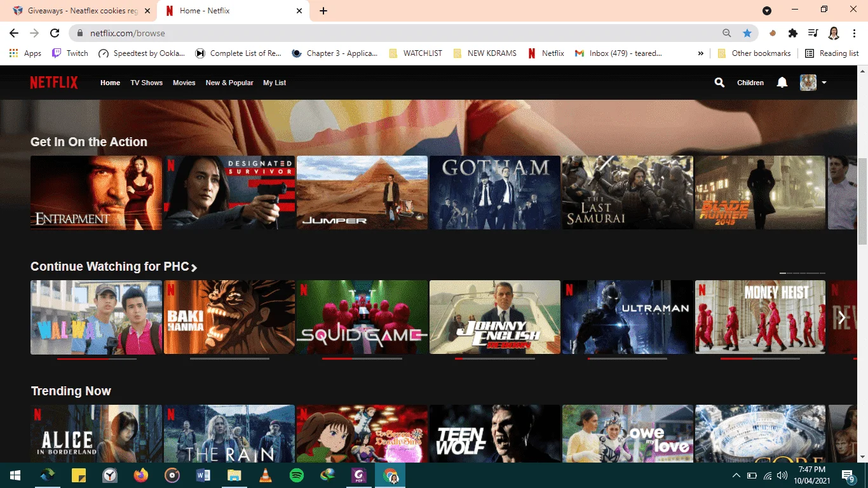Open the Children profile link

pyautogui.click(x=750, y=83)
